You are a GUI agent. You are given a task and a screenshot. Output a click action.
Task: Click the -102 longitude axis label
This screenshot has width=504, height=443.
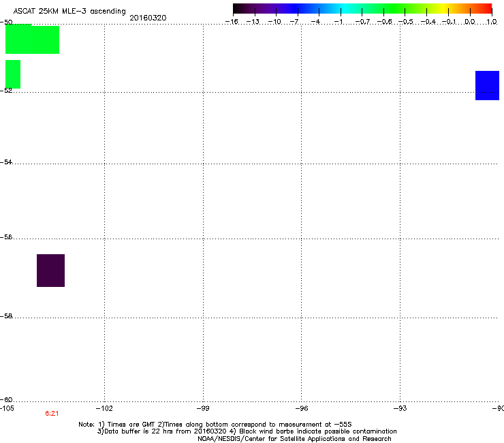coord(104,408)
